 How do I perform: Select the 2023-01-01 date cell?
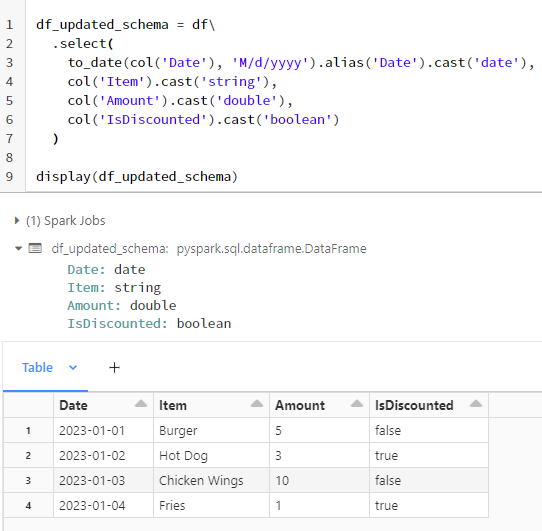click(103, 430)
